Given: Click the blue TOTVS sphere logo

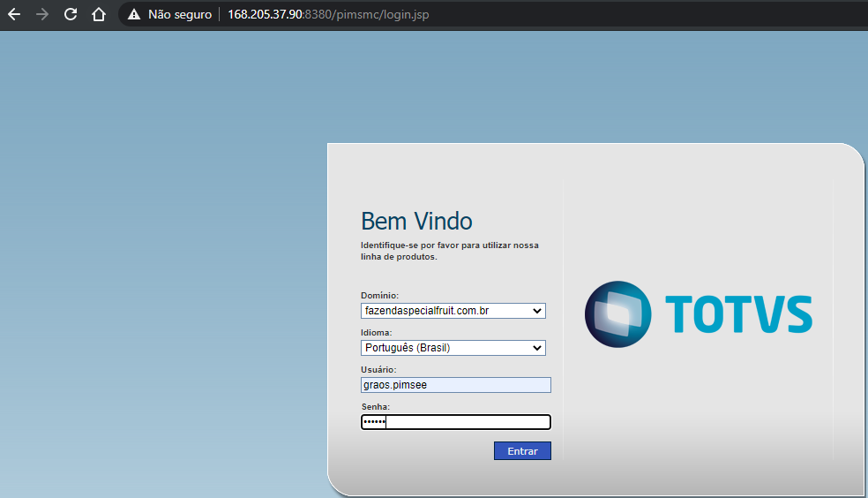Looking at the screenshot, I should point(618,314).
